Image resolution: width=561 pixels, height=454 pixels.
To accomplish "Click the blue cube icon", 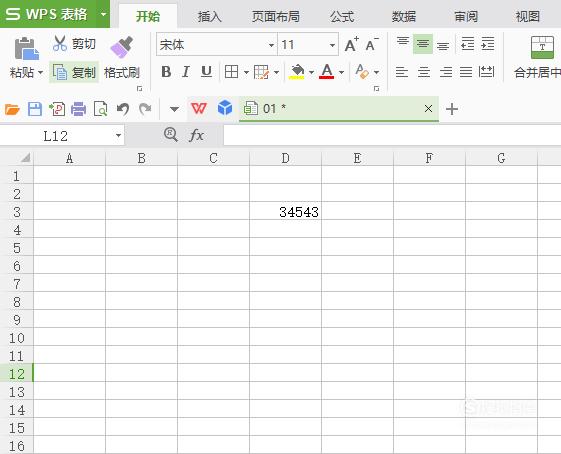I will (225, 108).
